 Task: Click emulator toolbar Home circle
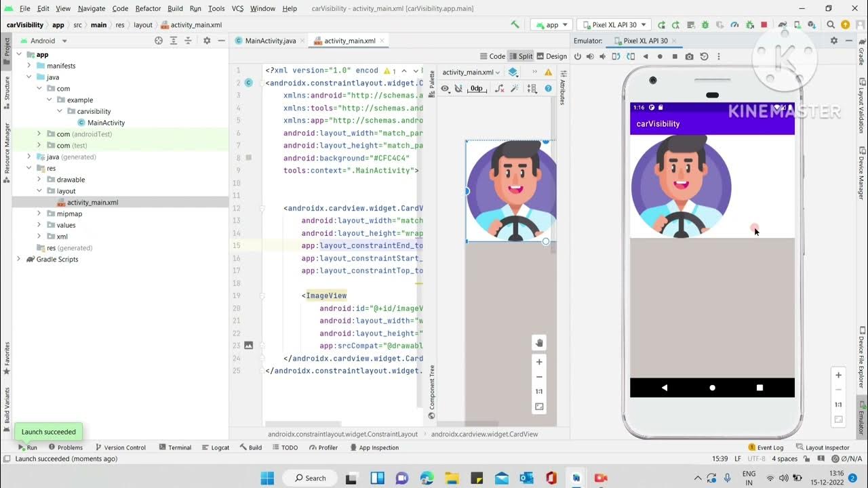[660, 57]
